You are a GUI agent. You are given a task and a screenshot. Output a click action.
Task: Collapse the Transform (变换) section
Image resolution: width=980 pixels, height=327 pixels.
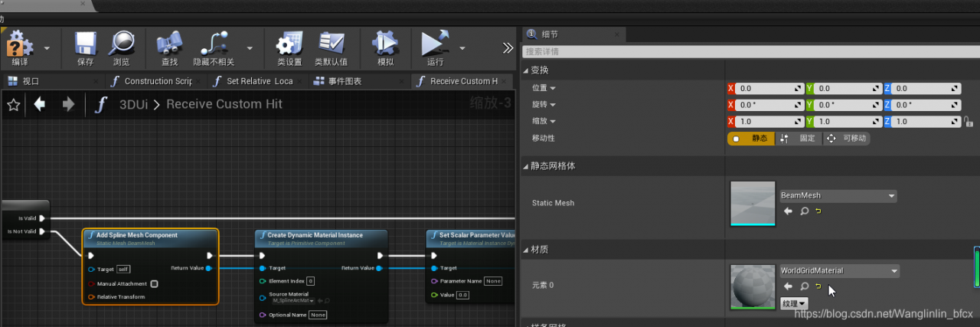pyautogui.click(x=526, y=70)
